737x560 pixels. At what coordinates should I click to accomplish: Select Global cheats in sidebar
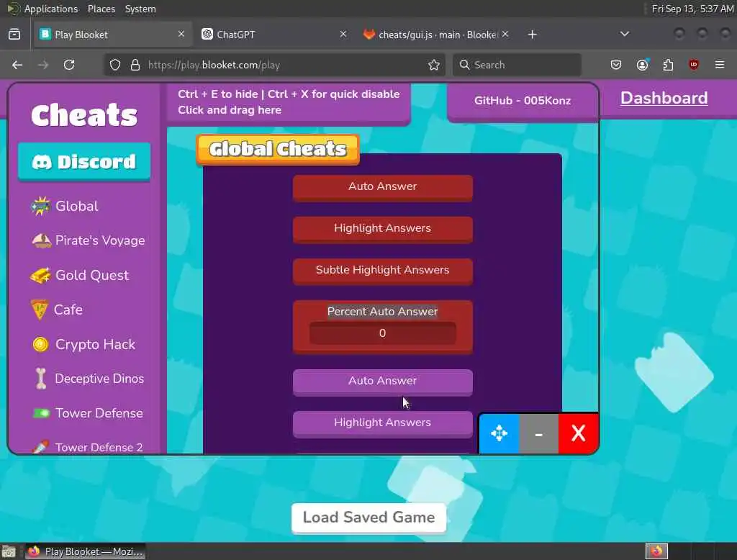pos(64,206)
